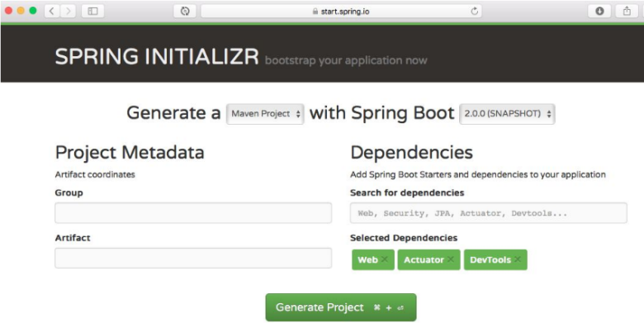Click the Actuator dependency tag
Screen dimensions: 644x333
[x=429, y=259]
